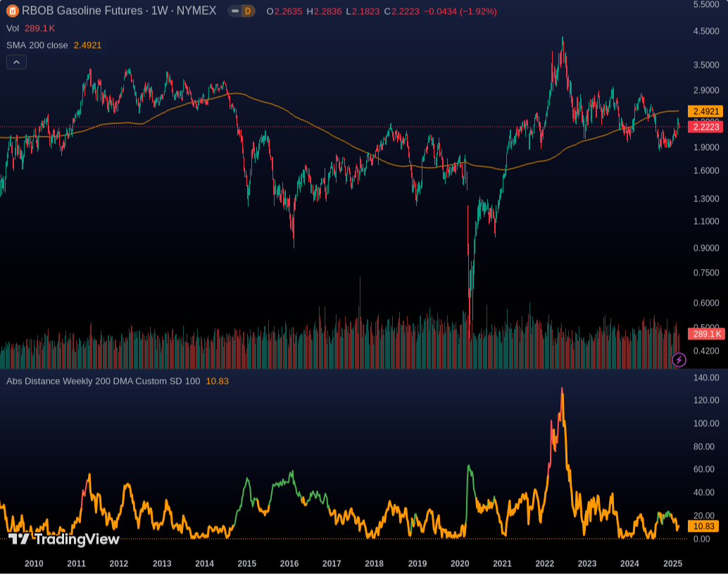Click the 1.9000 price scale label

coord(706,147)
